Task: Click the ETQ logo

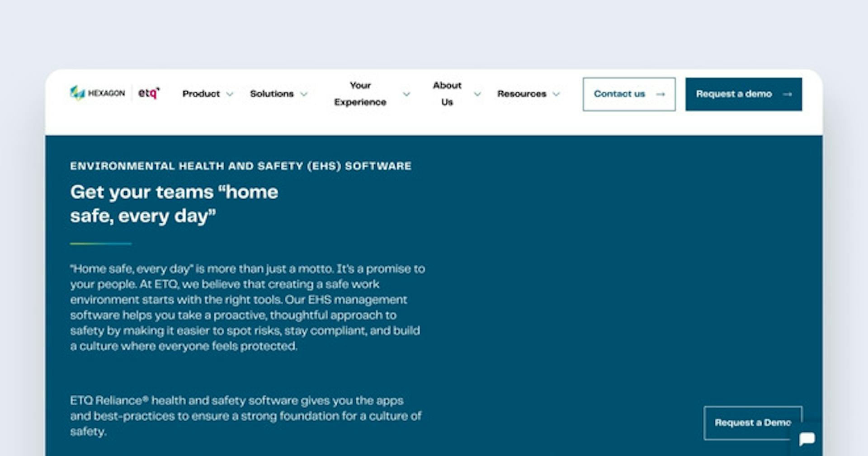Action: tap(149, 93)
